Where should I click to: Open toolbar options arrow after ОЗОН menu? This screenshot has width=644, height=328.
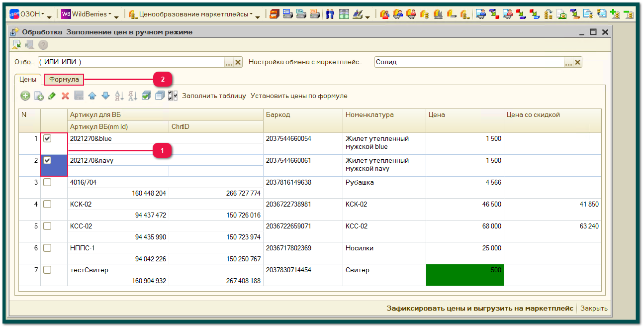tap(49, 17)
